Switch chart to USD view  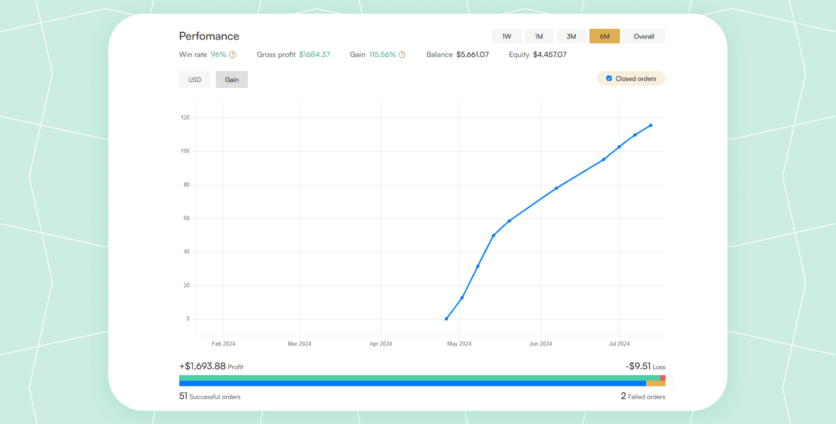pyautogui.click(x=195, y=79)
